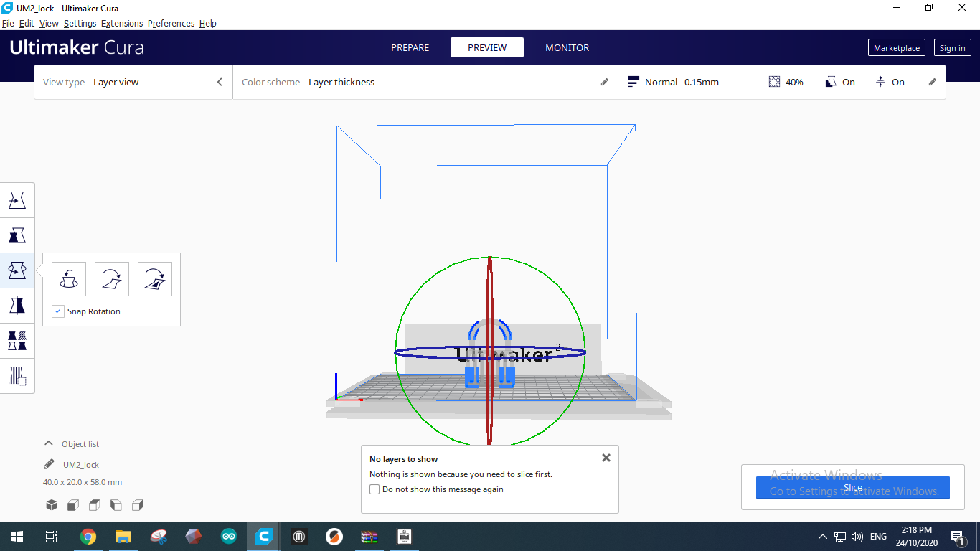Open WinRAR from the taskbar
Screen dimensions: 980x551
coord(369,537)
